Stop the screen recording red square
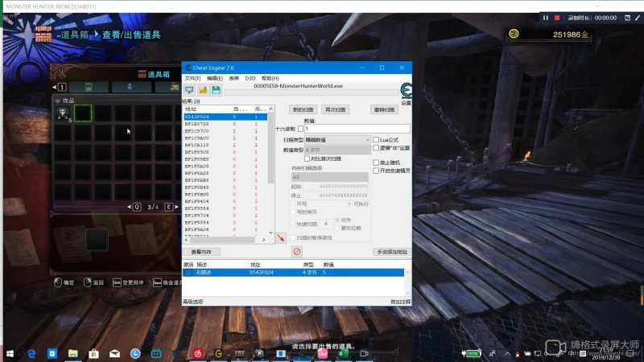 coord(557,18)
